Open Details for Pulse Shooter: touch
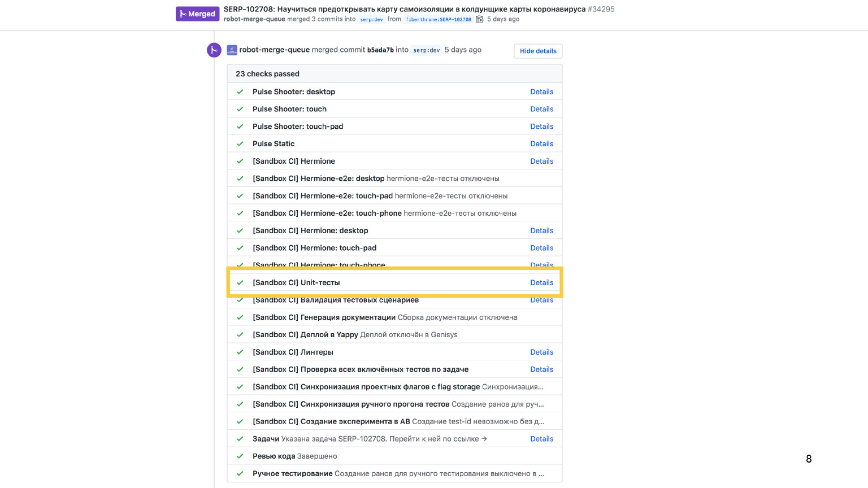Viewport: 868px width, 488px height. tap(541, 109)
